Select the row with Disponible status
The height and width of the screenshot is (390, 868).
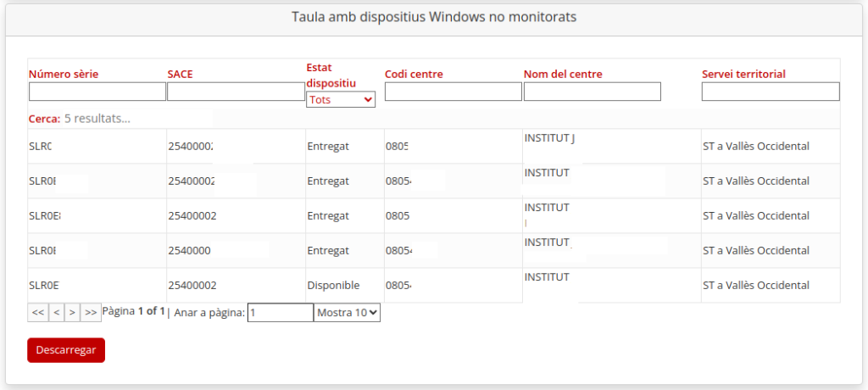[x=333, y=286]
